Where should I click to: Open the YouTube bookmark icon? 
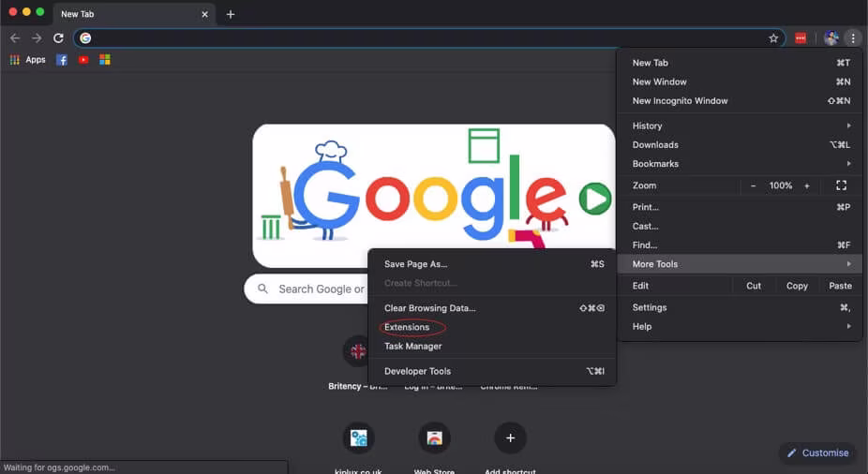click(83, 60)
